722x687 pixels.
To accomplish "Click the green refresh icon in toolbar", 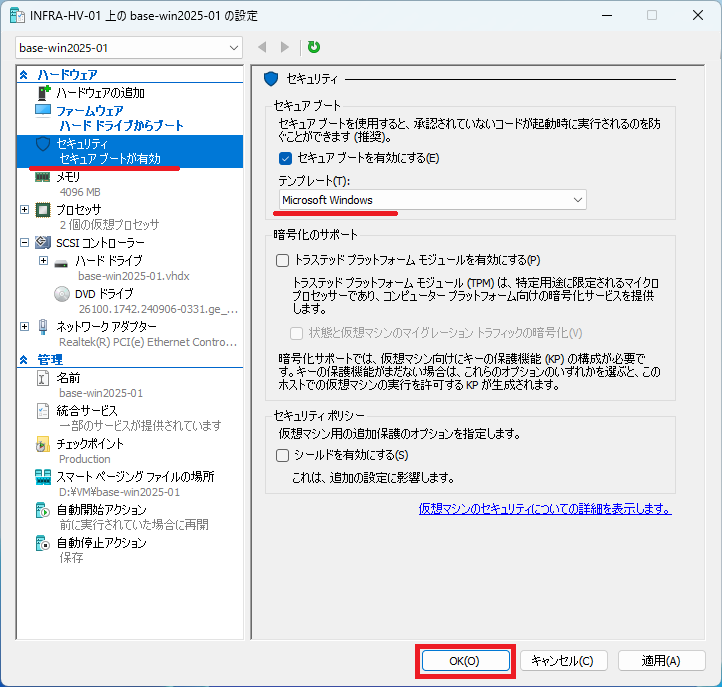I will (x=314, y=47).
